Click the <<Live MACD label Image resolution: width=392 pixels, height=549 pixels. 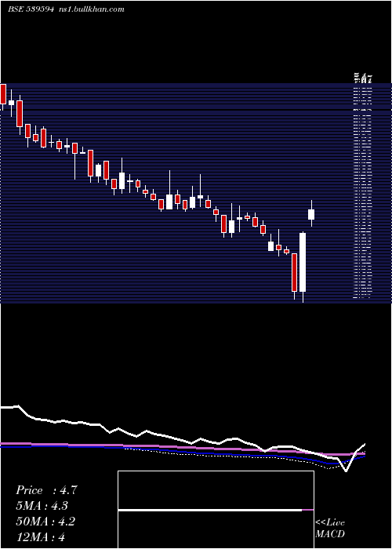click(330, 529)
